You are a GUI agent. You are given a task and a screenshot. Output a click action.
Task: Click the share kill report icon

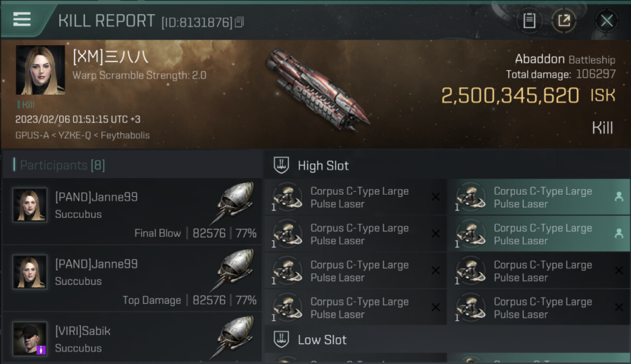point(564,21)
